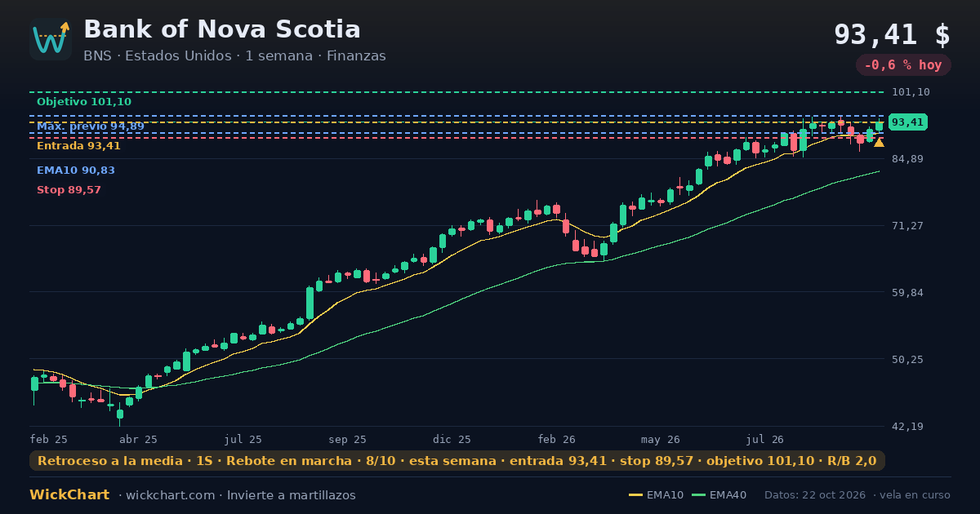
Task: Select the Máx. previo 94,89 label
Action: click(x=91, y=126)
